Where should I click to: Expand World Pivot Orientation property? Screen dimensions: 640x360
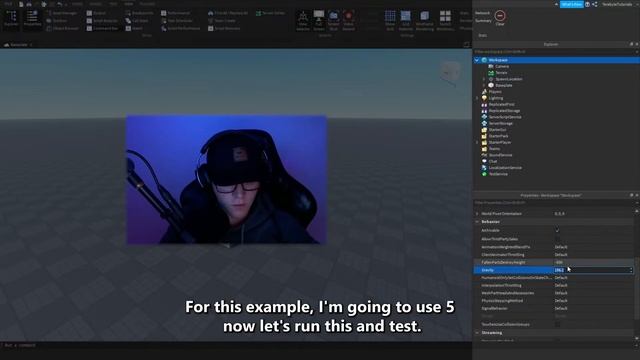click(x=477, y=213)
